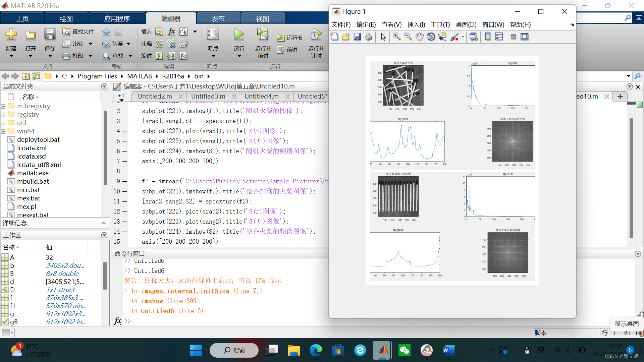This screenshot has height=362, width=644.
Task: Insert a legend in Figure 1
Action: [x=499, y=37]
